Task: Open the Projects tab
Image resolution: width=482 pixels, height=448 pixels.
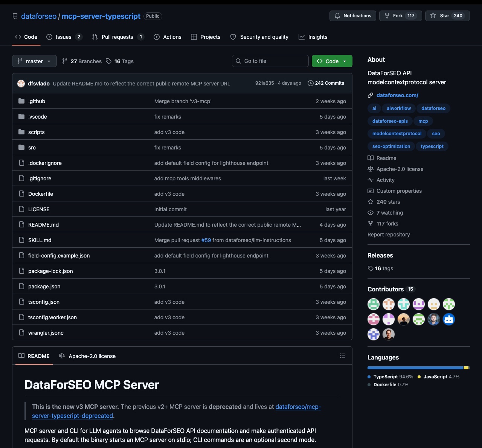Action: [206, 37]
